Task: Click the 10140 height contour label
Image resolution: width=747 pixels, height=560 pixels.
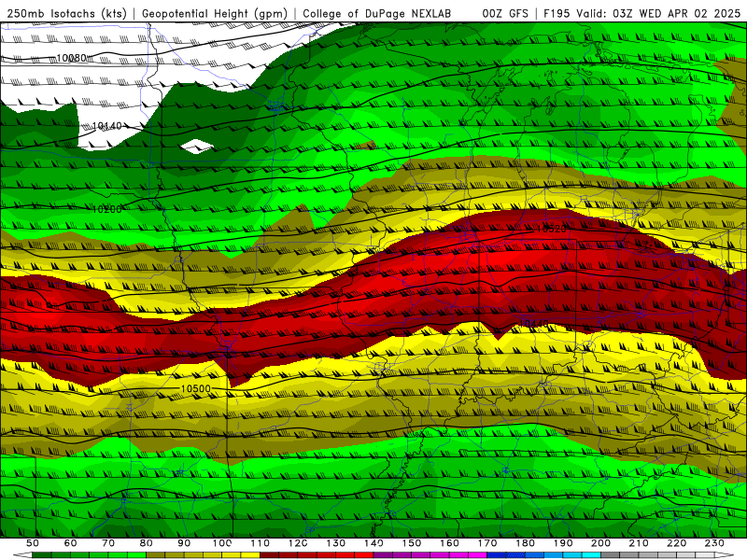Action: coord(106,126)
